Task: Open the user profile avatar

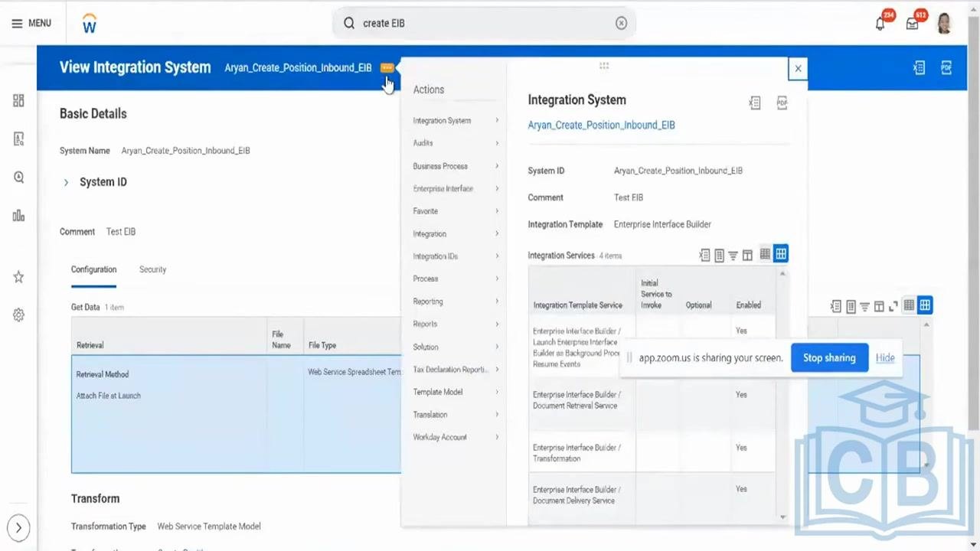Action: click(944, 23)
